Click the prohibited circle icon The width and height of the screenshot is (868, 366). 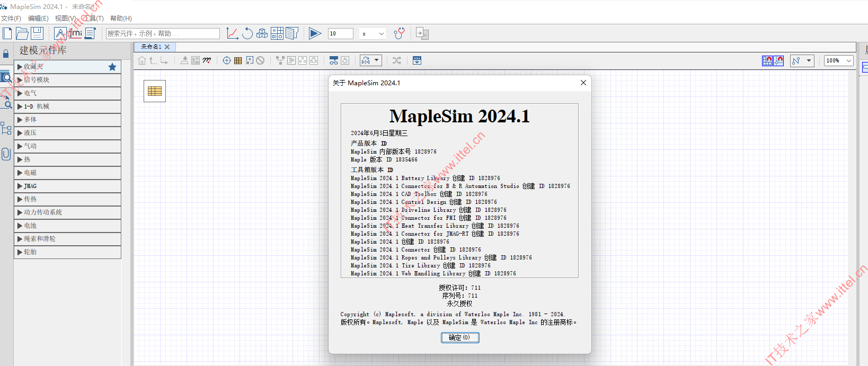[x=260, y=60]
